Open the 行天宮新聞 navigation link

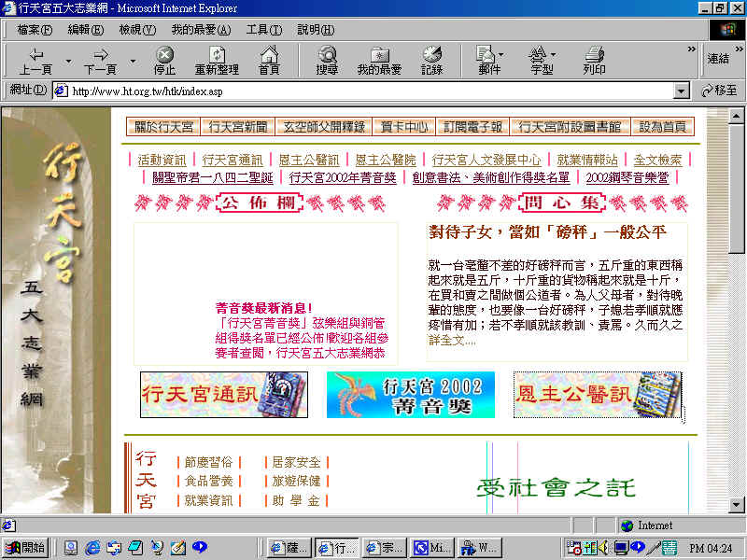pyautogui.click(x=238, y=127)
